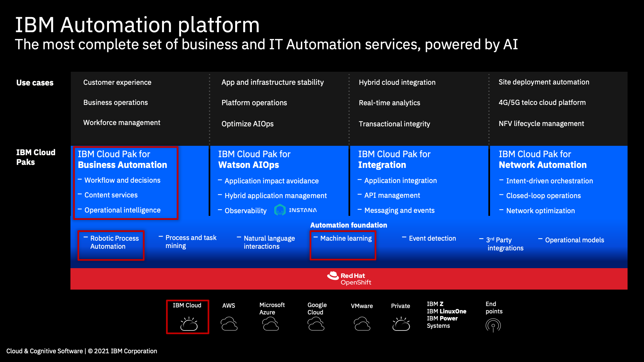Click the 'Workforce management' use case
The height and width of the screenshot is (362, 644).
(122, 123)
